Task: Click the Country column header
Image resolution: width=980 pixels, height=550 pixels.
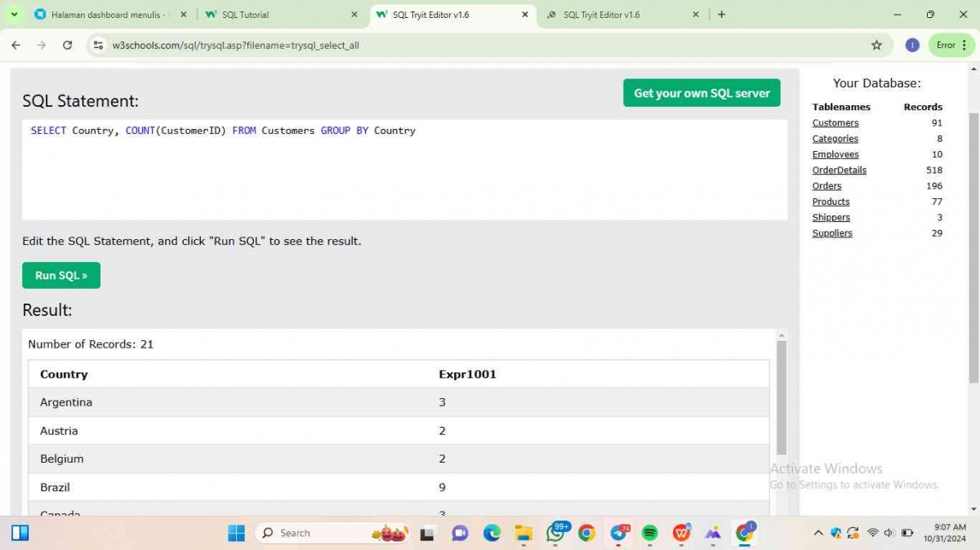Action: (x=64, y=374)
